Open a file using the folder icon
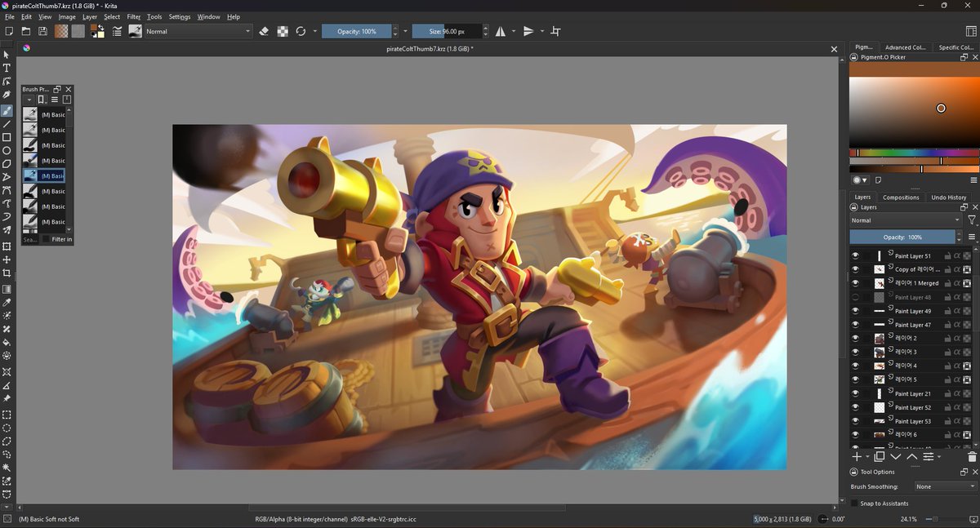The image size is (980, 528). pos(25,31)
